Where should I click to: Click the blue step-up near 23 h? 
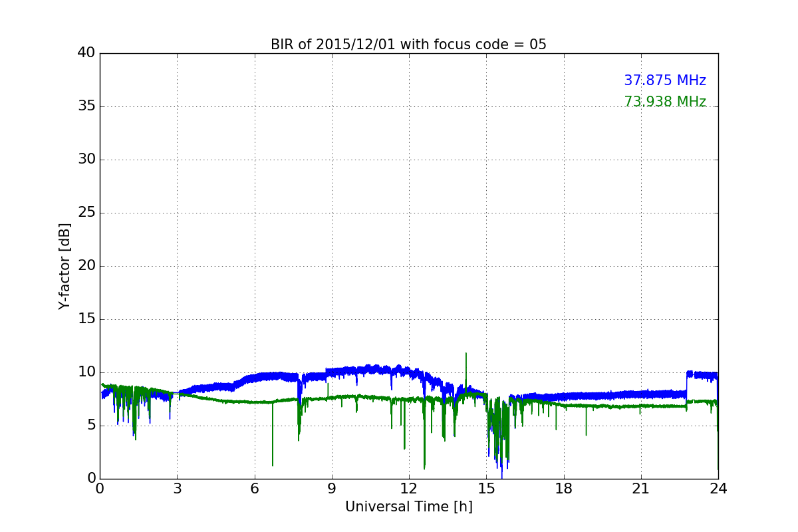[x=687, y=383]
